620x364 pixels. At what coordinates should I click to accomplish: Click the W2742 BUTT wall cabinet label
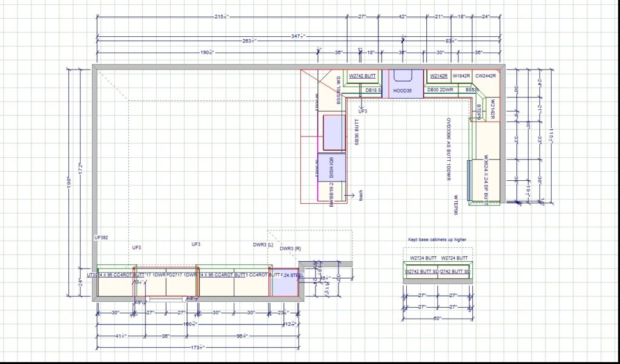coord(363,76)
